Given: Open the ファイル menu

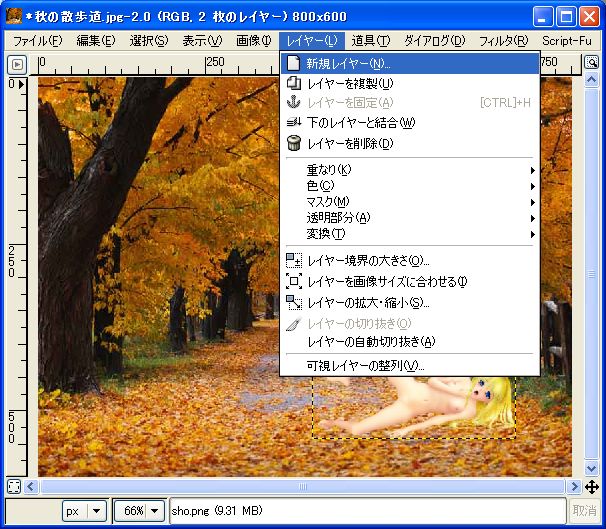Looking at the screenshot, I should pos(37,41).
